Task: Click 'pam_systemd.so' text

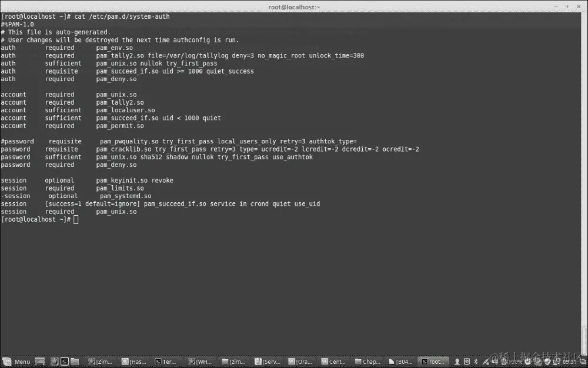Action: [126, 196]
